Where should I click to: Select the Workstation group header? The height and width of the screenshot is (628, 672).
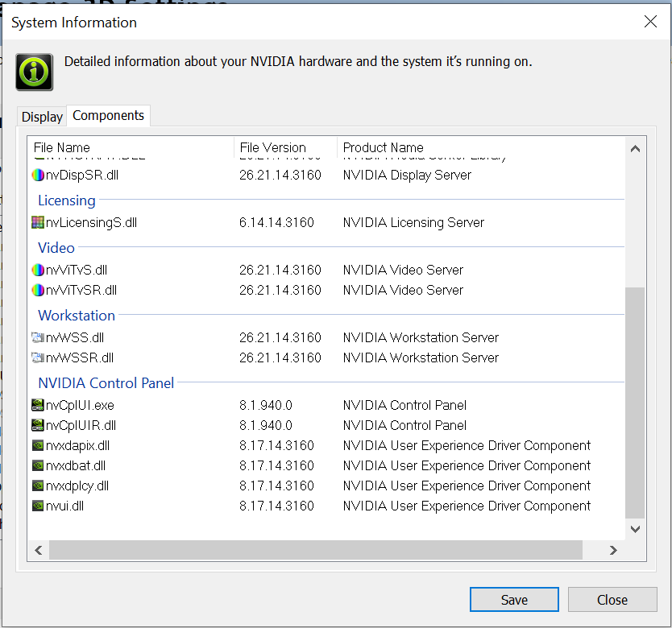coord(77,316)
